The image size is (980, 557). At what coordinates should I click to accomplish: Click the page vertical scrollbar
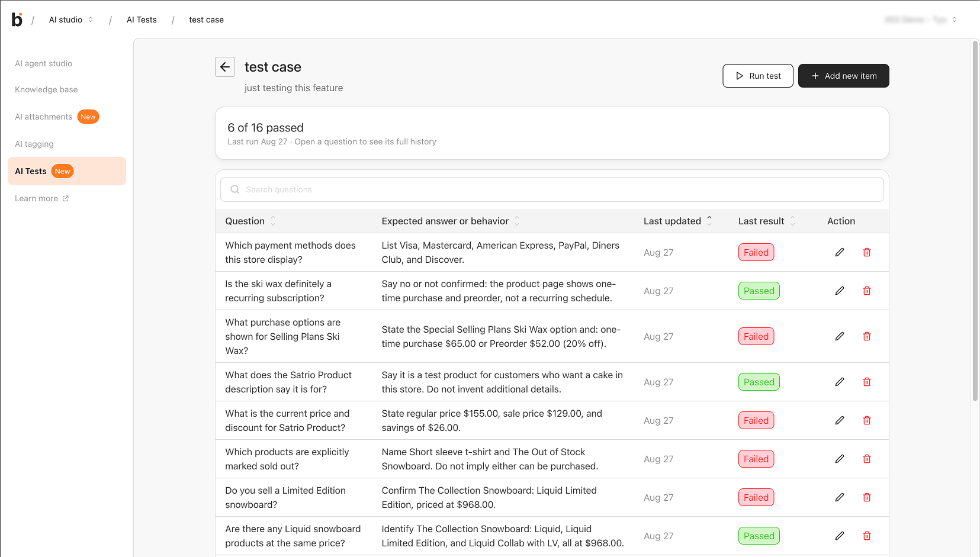coord(975,220)
